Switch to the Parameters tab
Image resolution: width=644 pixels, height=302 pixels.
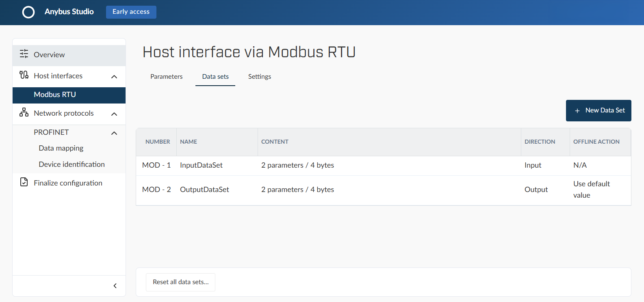[166, 77]
